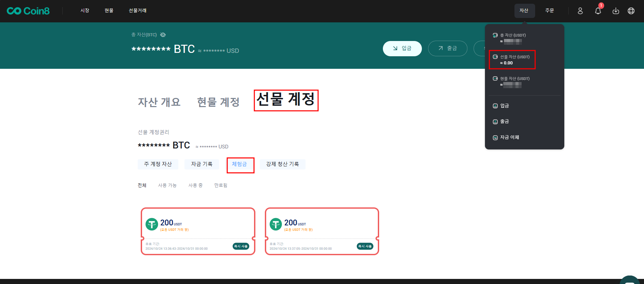Click the 선물 자산 (USDT) wallet entry
Screen dimensions: 644x284
pyautogui.click(x=512, y=60)
